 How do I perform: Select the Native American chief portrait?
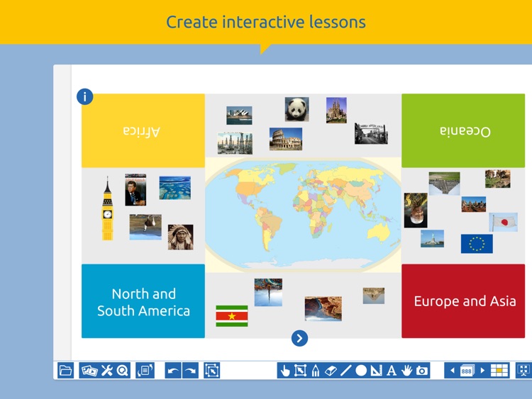(x=180, y=237)
